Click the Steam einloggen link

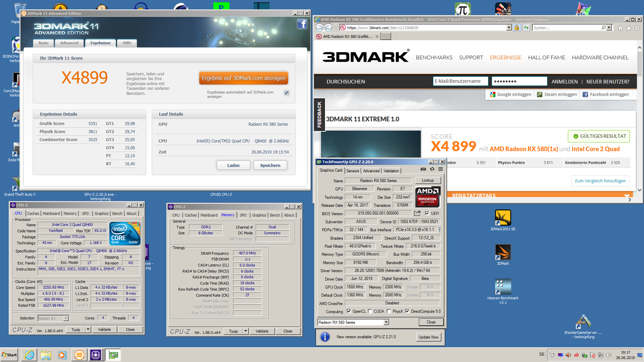tap(557, 95)
